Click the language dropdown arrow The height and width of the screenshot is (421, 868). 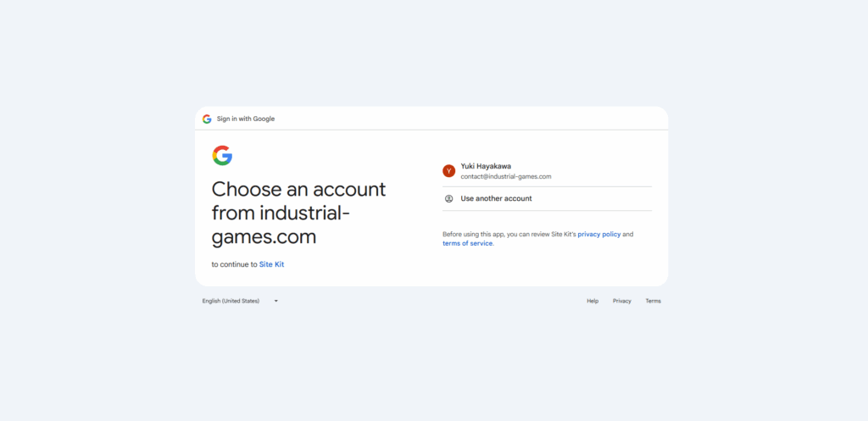tap(275, 301)
